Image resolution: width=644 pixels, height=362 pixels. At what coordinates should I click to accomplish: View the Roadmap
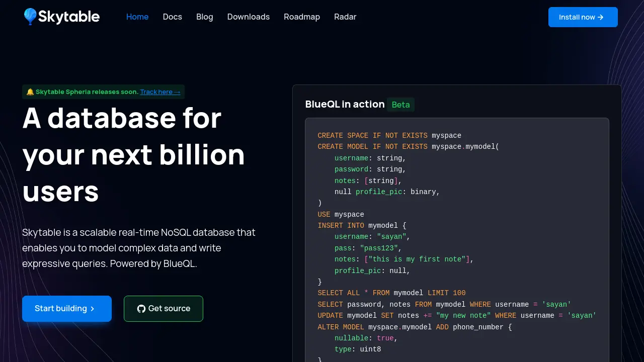[302, 17]
